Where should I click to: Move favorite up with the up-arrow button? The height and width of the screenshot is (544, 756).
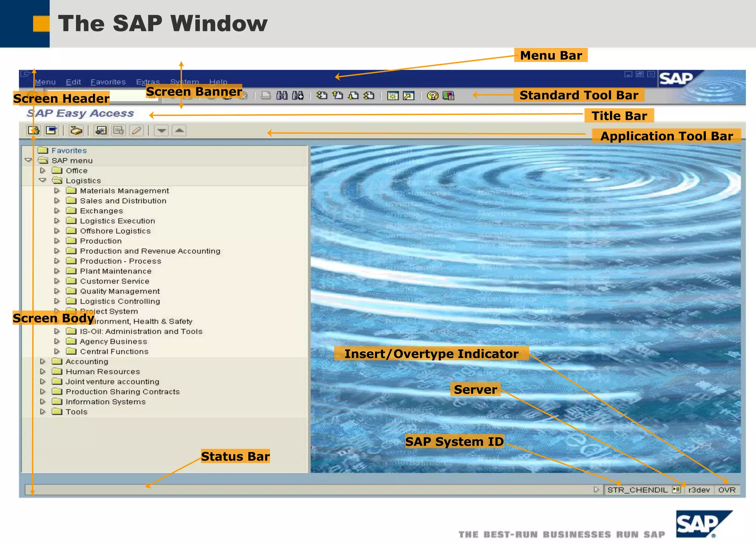coord(179,131)
